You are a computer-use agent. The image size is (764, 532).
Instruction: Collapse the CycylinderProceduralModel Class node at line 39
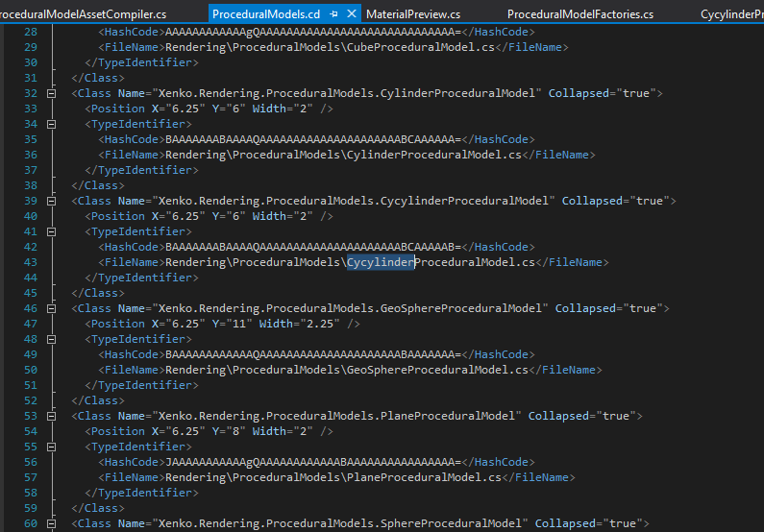(x=51, y=201)
